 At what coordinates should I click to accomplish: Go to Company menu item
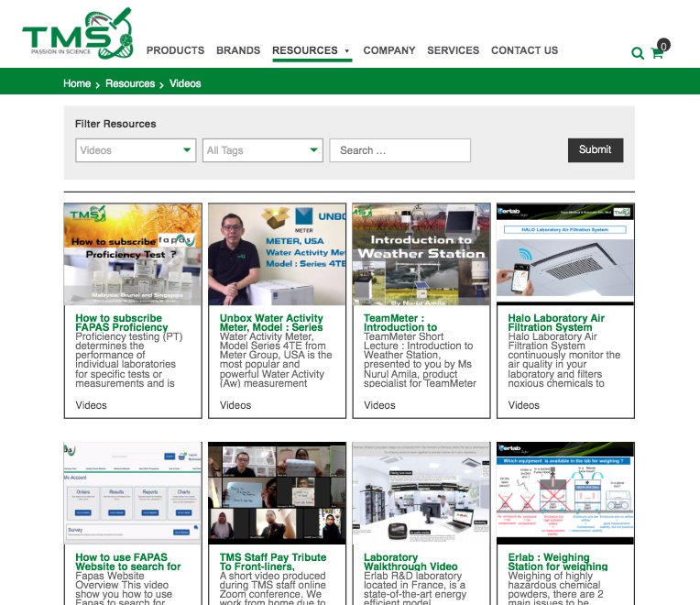[389, 50]
